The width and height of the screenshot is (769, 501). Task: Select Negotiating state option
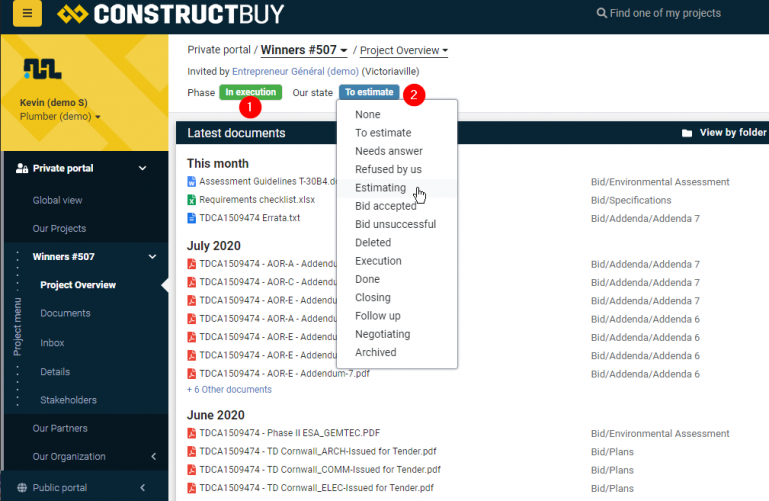[397, 334]
